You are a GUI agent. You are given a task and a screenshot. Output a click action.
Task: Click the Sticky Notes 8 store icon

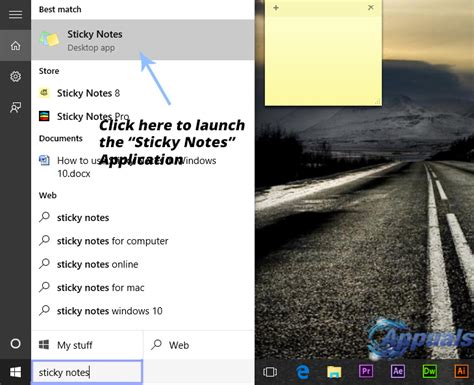pyautogui.click(x=44, y=92)
